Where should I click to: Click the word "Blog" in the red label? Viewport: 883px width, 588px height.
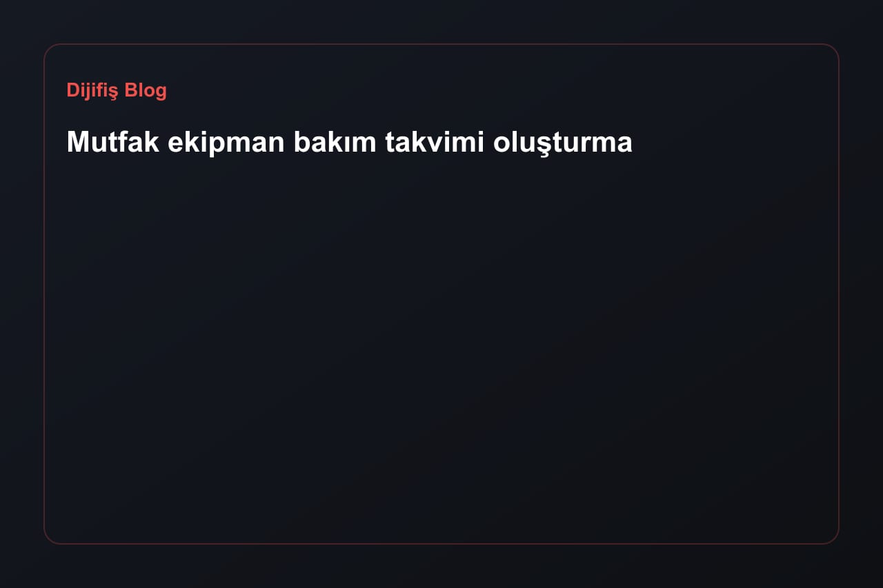(146, 90)
